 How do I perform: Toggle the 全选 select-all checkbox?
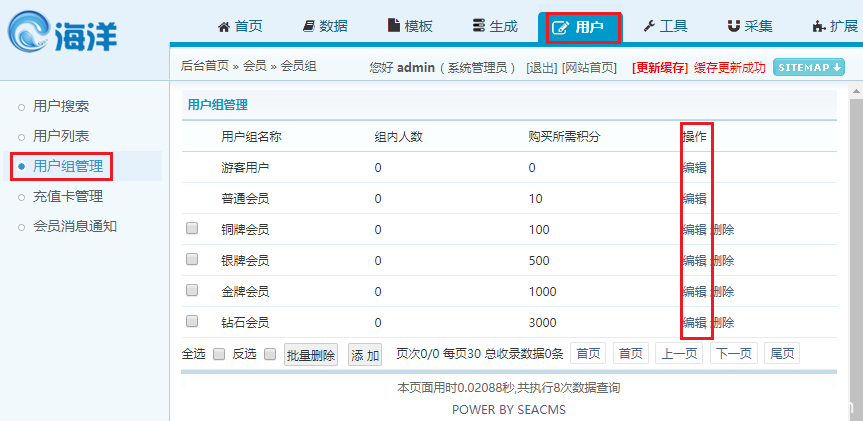pyautogui.click(x=218, y=354)
